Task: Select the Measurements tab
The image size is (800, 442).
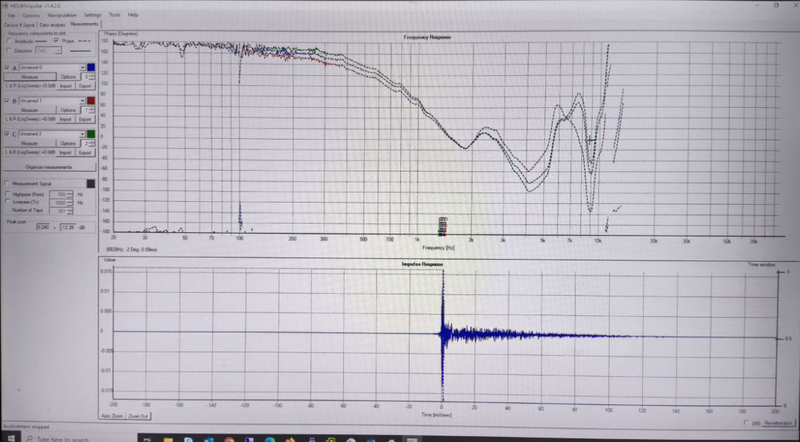Action: point(85,24)
